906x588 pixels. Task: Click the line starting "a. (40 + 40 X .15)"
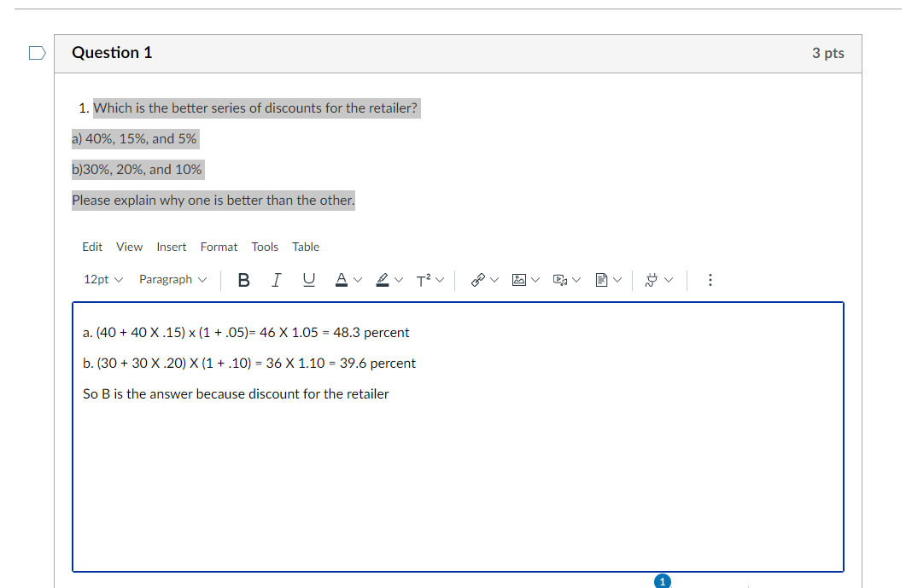point(246,333)
